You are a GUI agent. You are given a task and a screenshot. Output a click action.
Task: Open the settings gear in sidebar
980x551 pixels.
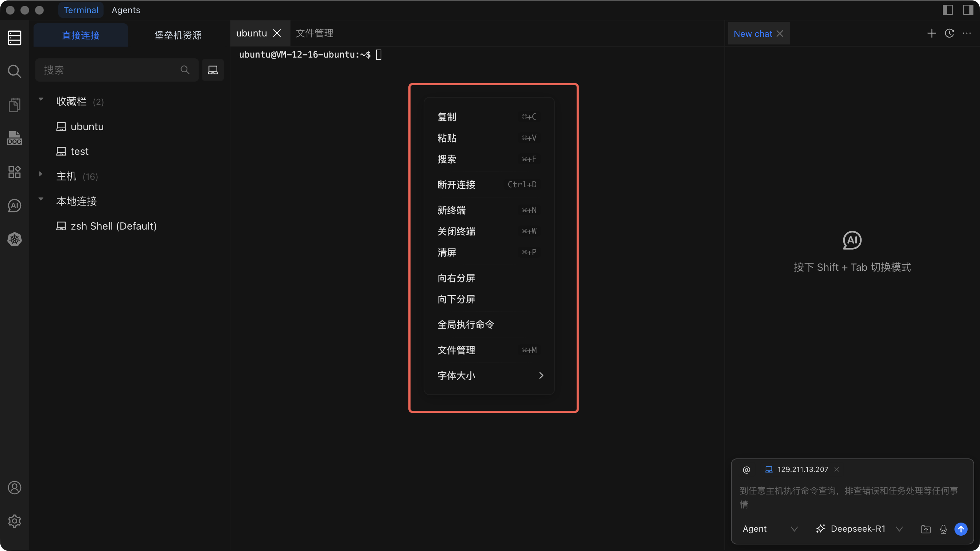pyautogui.click(x=15, y=521)
